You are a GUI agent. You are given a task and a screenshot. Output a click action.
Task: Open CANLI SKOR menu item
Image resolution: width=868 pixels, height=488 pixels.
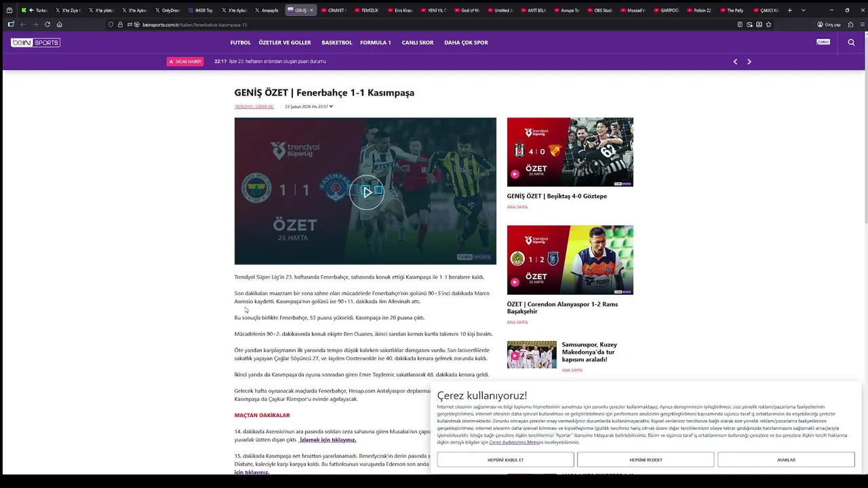pyautogui.click(x=418, y=43)
